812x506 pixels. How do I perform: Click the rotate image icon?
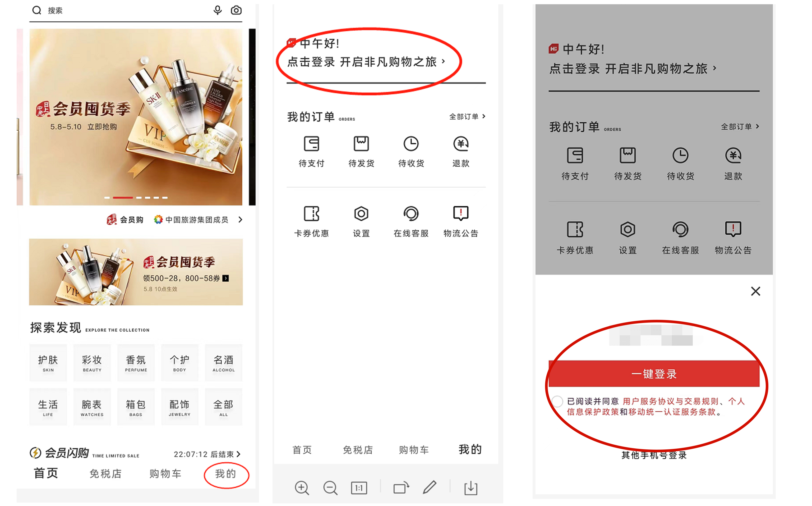pos(401,487)
